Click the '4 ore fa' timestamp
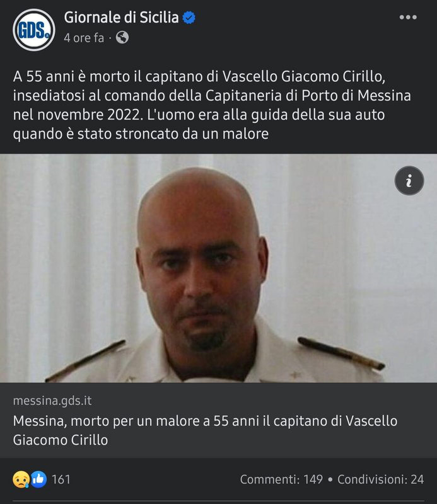The width and height of the screenshot is (437, 504). [x=84, y=38]
